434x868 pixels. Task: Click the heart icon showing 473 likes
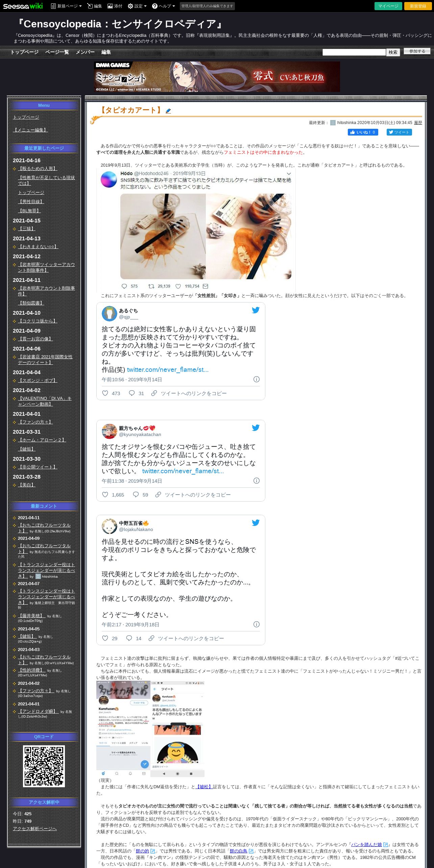[105, 393]
